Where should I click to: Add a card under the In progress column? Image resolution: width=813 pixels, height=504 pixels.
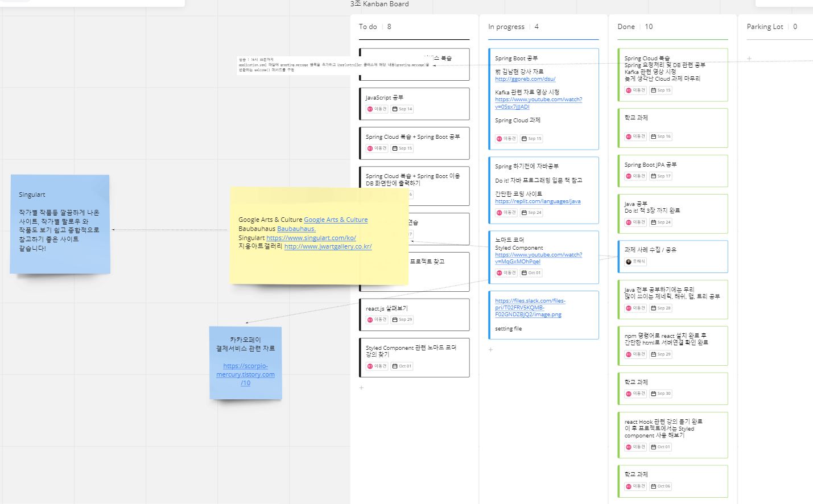[x=490, y=349]
